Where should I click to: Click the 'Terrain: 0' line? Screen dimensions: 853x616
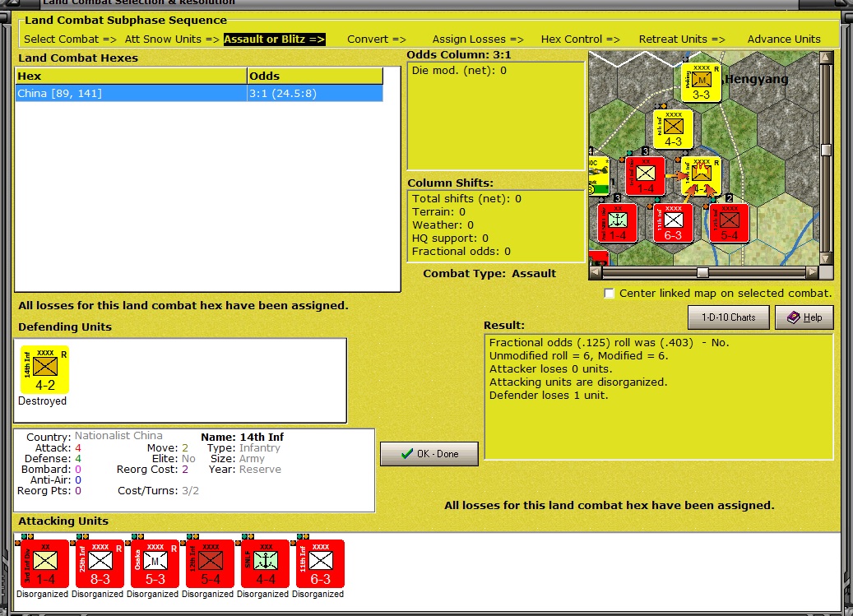tap(438, 212)
